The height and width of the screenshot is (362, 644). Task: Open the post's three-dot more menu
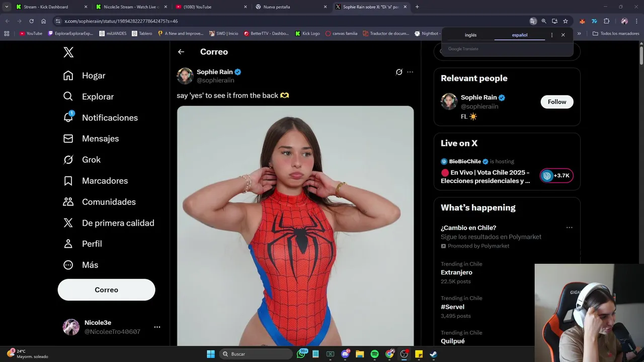pos(410,72)
